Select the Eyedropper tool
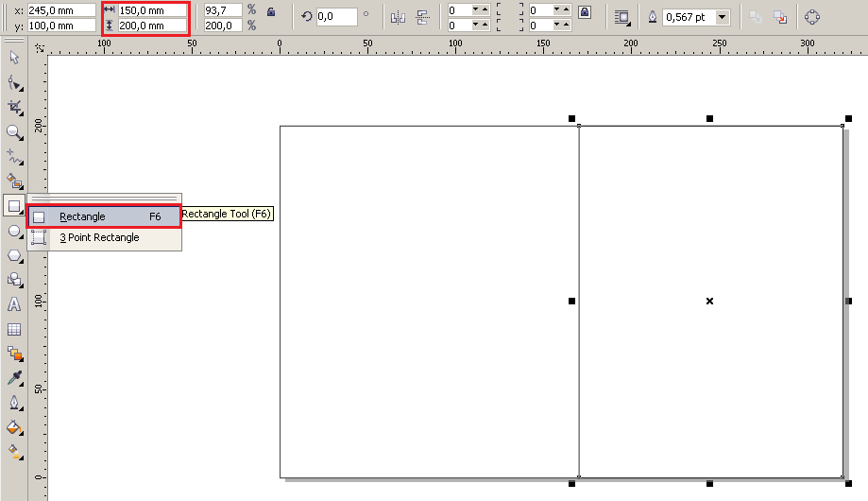Viewport: 868px width, 501px height. (x=14, y=378)
